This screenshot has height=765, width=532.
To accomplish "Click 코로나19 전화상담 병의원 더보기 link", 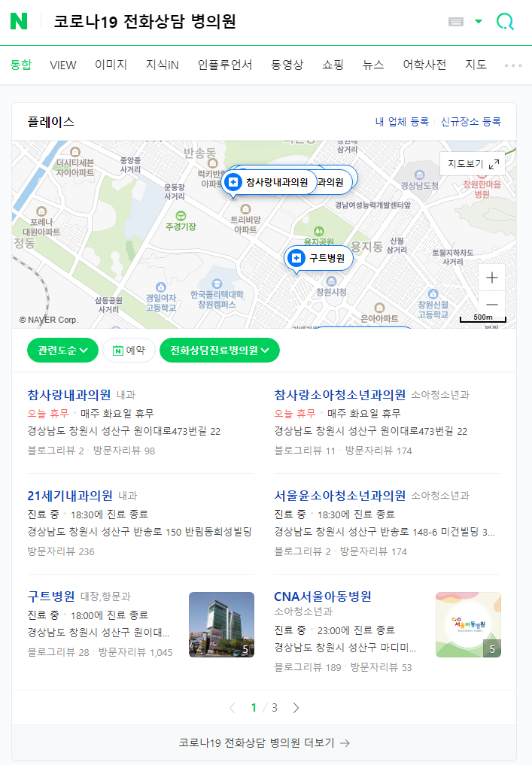I will click(264, 742).
